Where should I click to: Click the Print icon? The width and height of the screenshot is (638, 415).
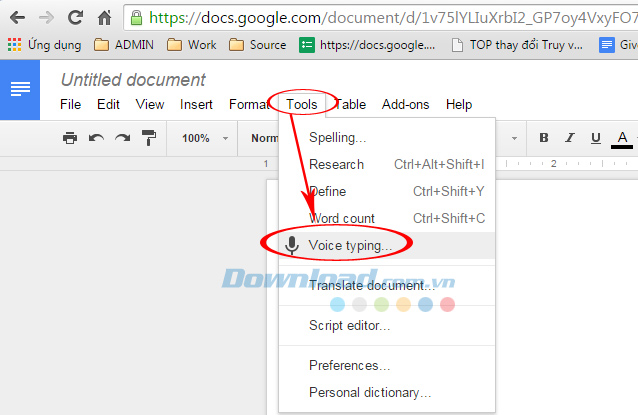(x=70, y=138)
